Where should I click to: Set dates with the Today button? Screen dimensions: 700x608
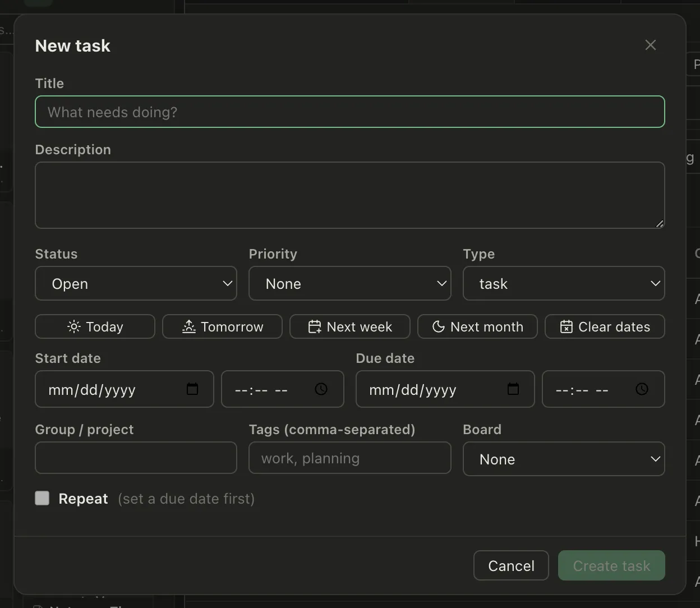tap(95, 326)
